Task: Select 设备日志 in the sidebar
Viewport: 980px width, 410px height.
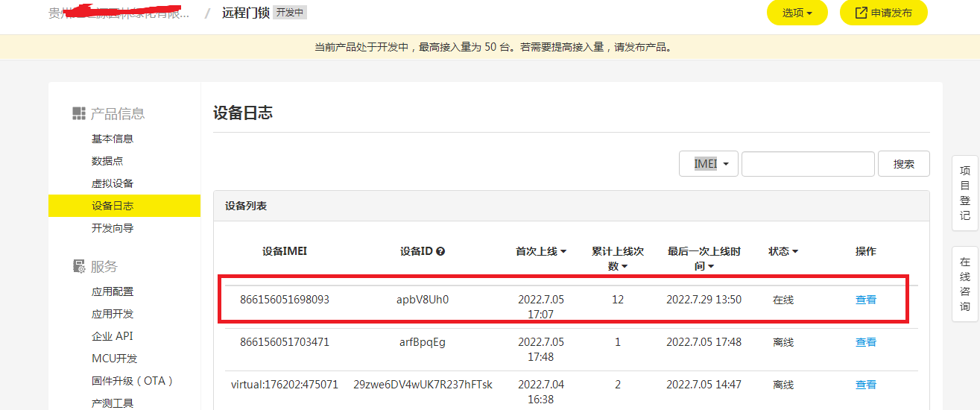Action: [124, 206]
